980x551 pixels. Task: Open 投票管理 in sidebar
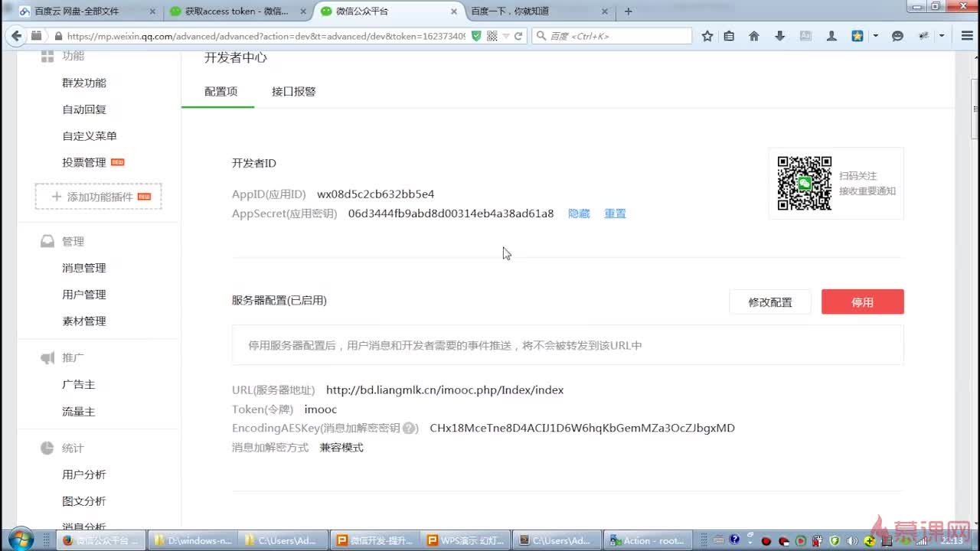[x=84, y=162]
